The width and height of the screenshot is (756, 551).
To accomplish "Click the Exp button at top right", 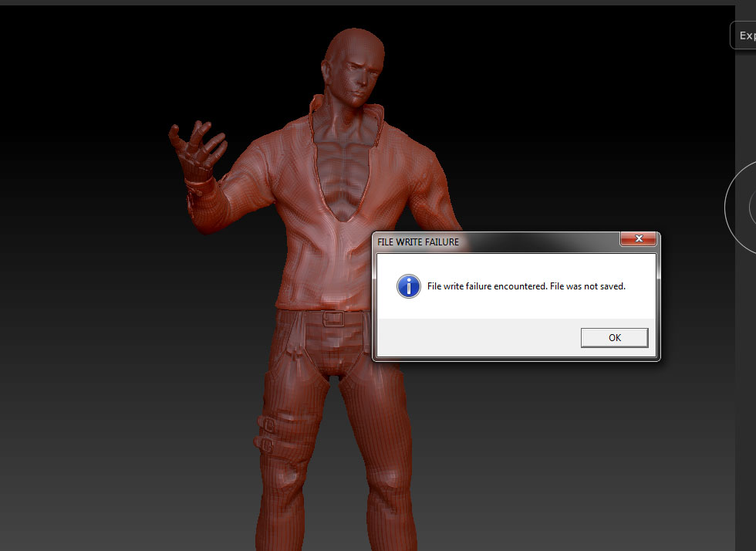I will pos(745,35).
